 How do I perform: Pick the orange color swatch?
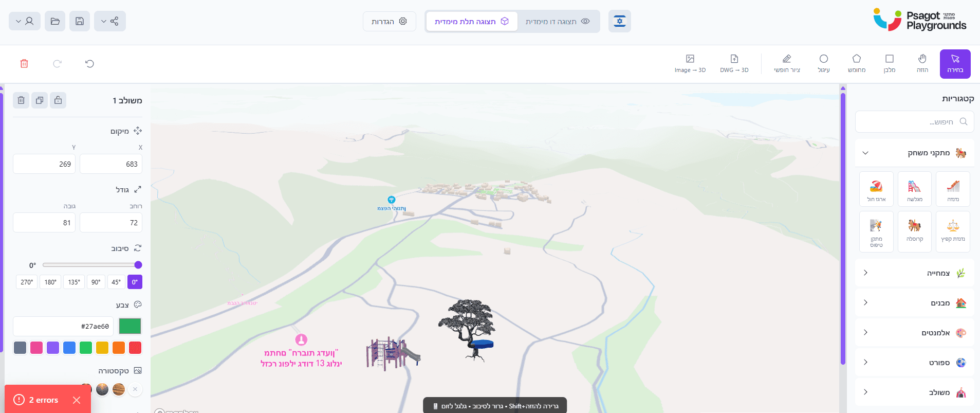pyautogui.click(x=119, y=348)
